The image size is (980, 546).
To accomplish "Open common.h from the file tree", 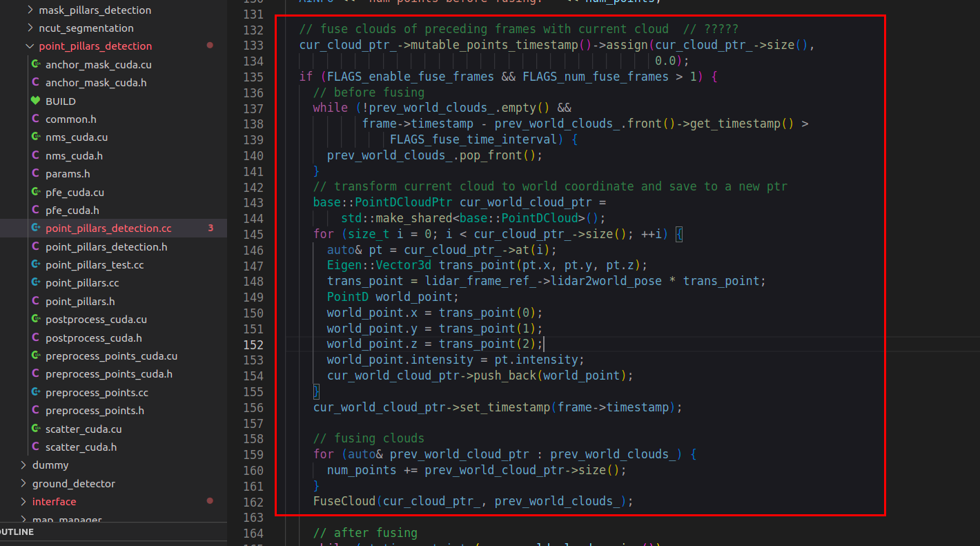I will tap(71, 119).
